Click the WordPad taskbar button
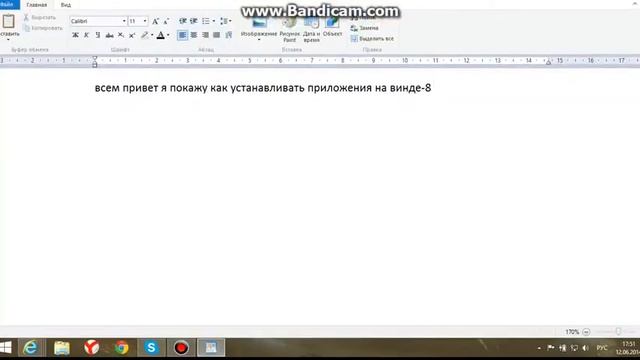 pos(211,348)
